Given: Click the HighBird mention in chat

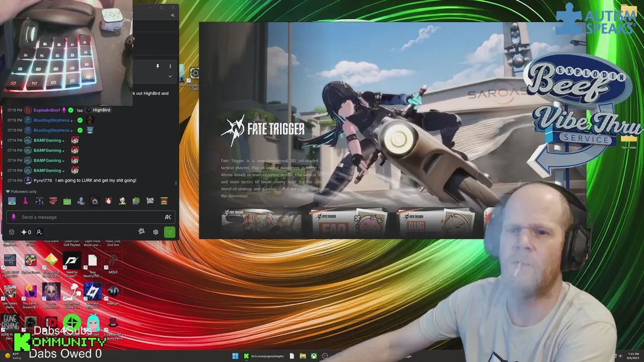Looking at the screenshot, I should click(x=101, y=110).
